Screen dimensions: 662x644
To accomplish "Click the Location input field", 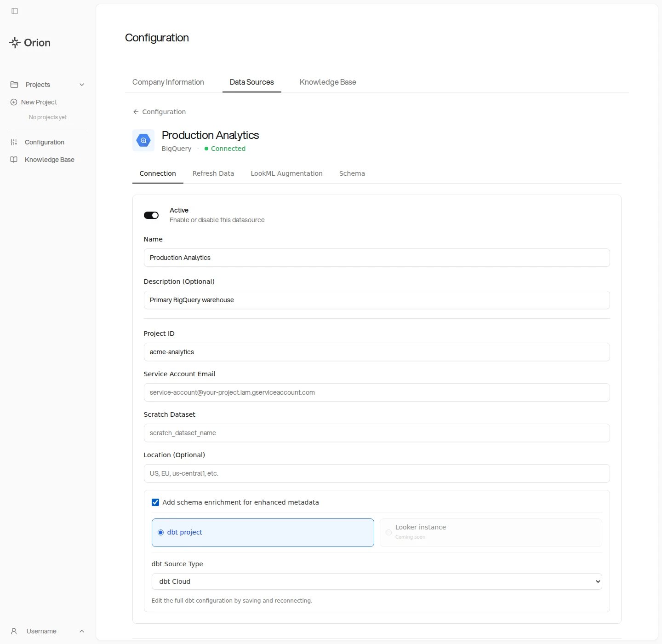I will [377, 473].
